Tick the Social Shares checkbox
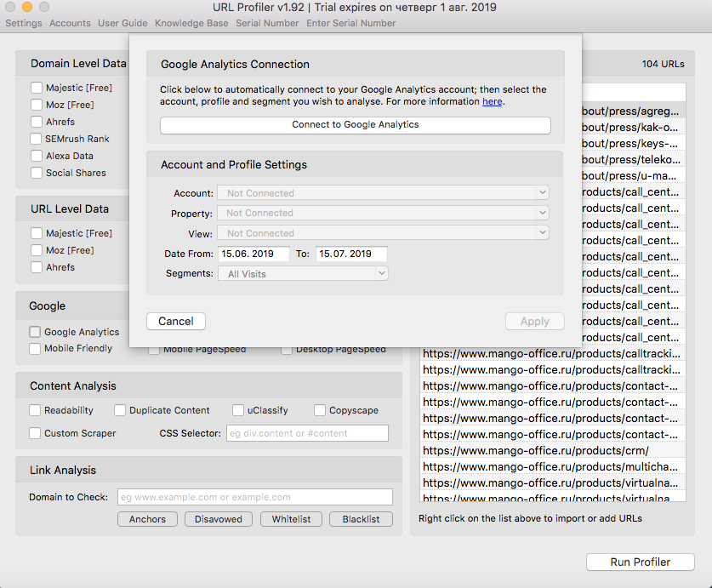 tap(37, 173)
